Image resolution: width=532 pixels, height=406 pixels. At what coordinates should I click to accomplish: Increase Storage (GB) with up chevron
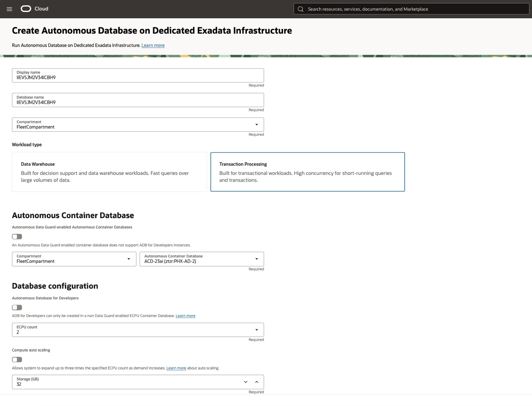[257, 382]
